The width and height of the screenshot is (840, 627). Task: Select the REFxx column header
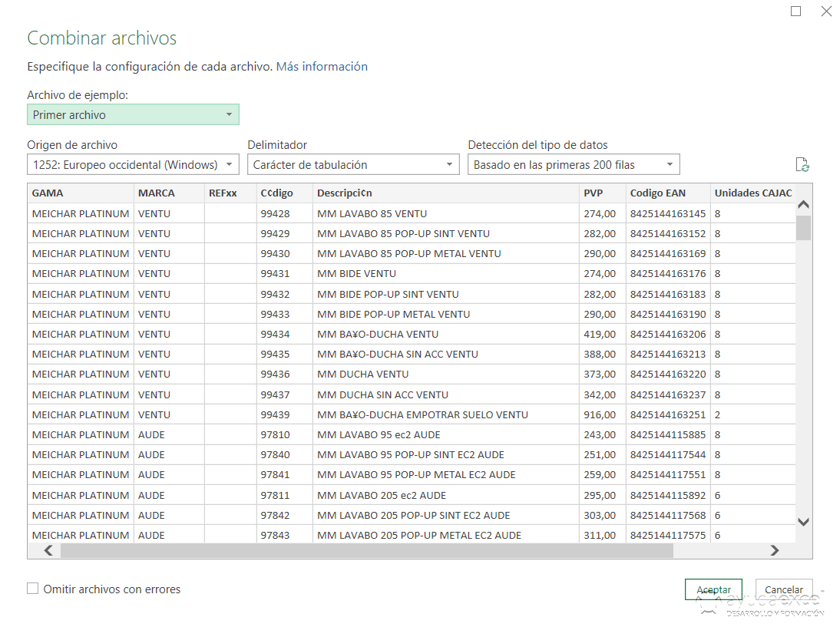(230, 193)
